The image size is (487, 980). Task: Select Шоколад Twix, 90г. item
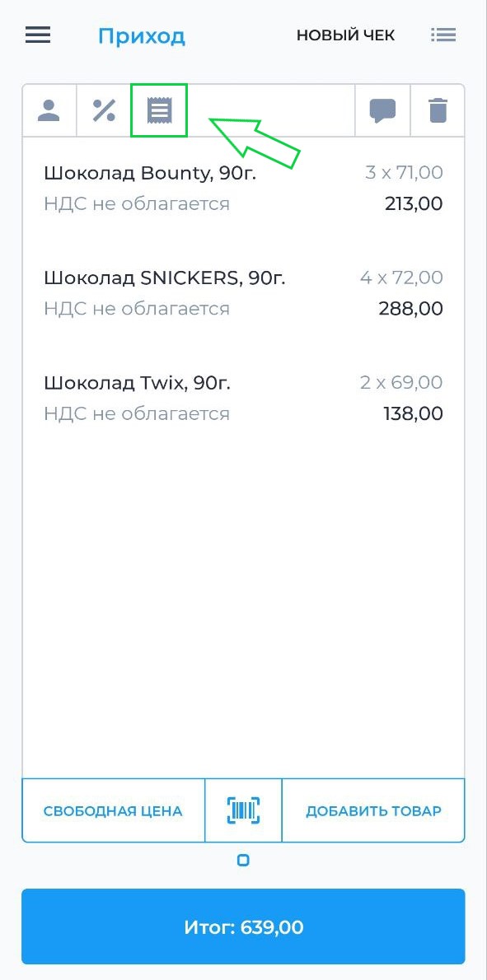point(243,398)
